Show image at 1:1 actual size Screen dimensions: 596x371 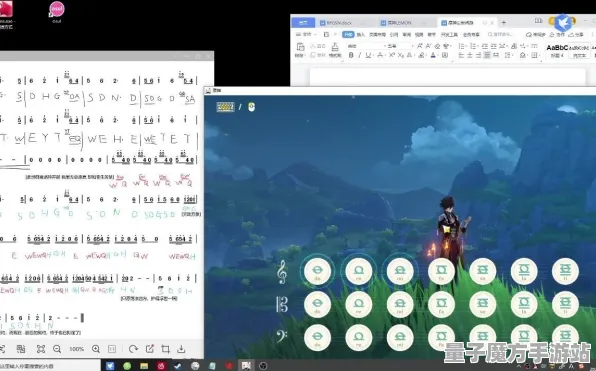(x=112, y=349)
